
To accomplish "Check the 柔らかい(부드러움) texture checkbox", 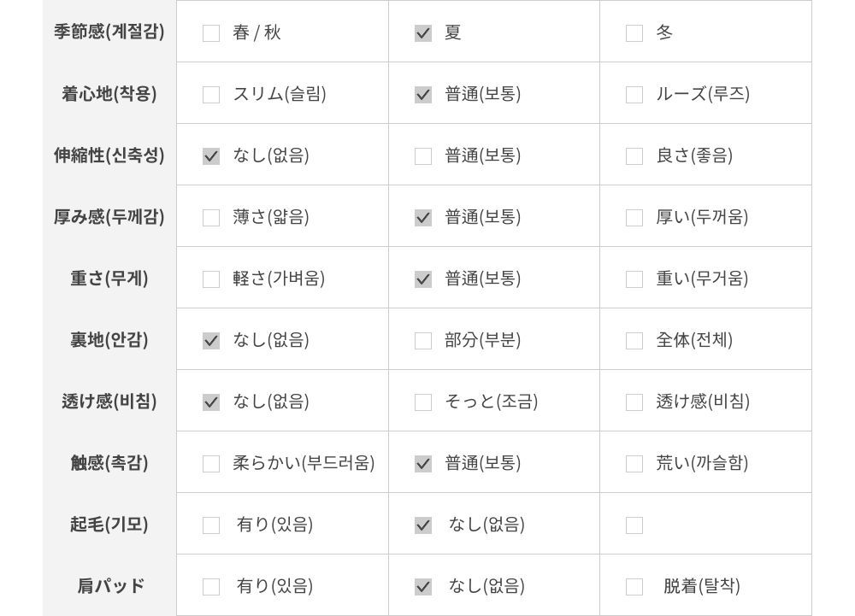I will [211, 464].
